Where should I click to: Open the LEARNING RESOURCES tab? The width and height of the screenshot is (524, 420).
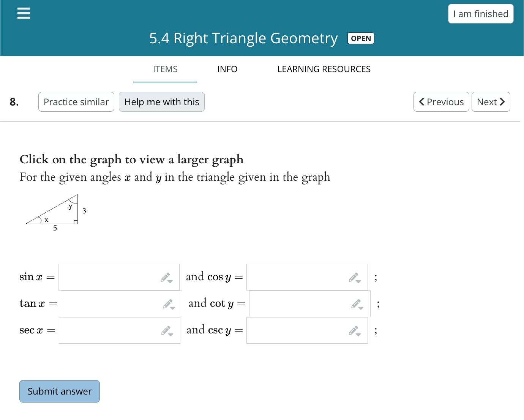coord(324,69)
